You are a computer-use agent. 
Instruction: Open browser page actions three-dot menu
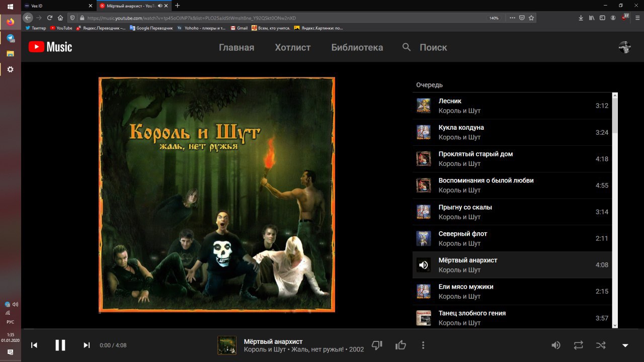[x=512, y=18]
